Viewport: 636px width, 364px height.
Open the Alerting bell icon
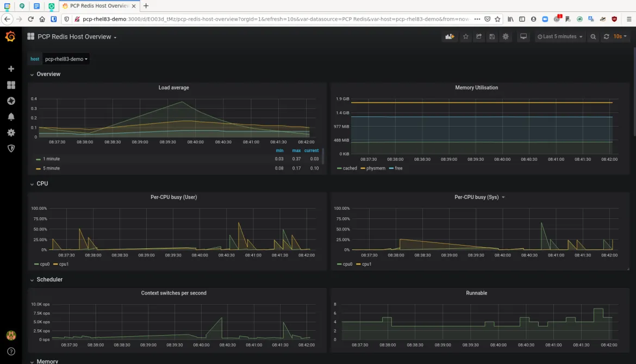tap(11, 117)
